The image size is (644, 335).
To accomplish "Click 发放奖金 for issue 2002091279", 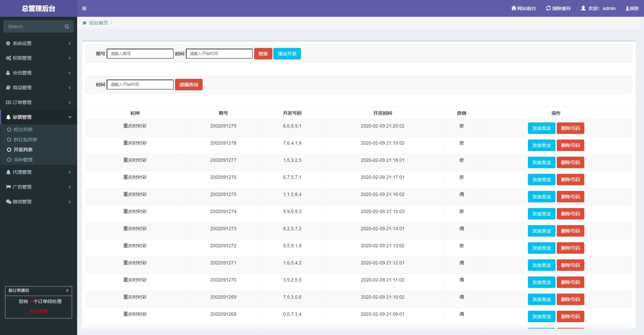I will click(541, 128).
